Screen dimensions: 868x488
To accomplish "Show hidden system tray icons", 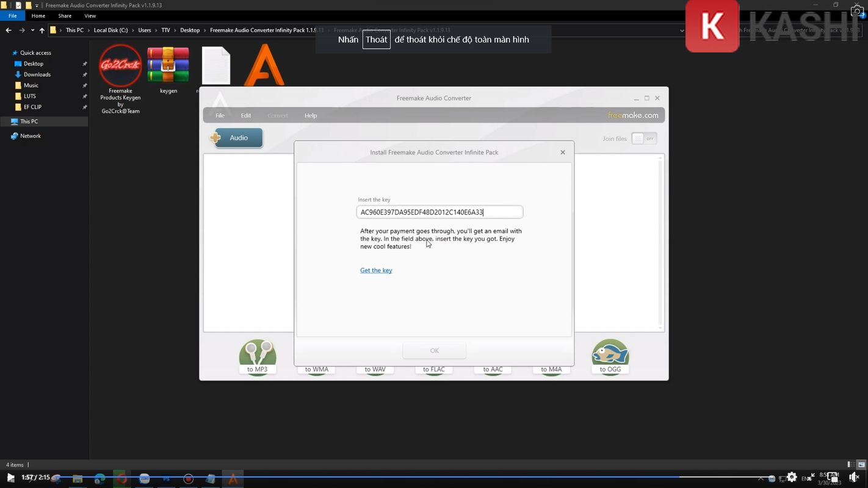I will click(761, 478).
